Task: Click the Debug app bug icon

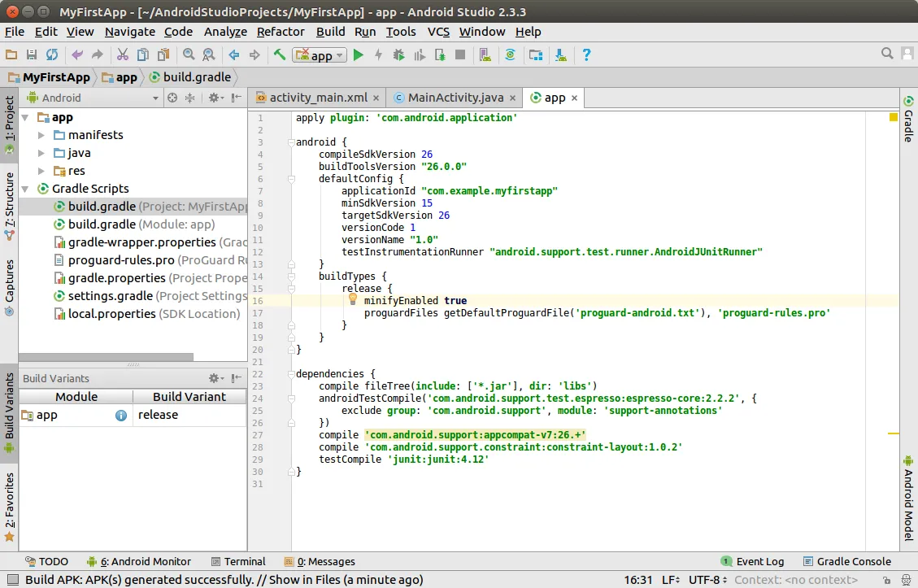Action: click(x=398, y=55)
